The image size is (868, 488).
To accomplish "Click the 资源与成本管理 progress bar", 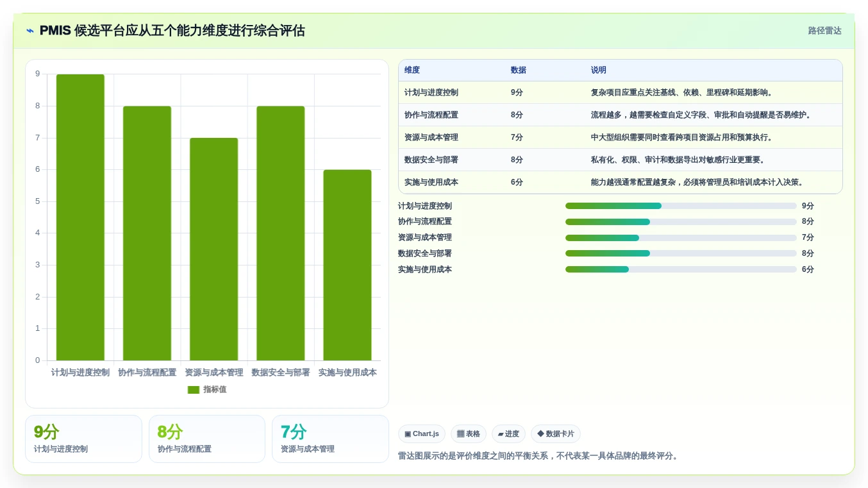I will [x=681, y=238].
